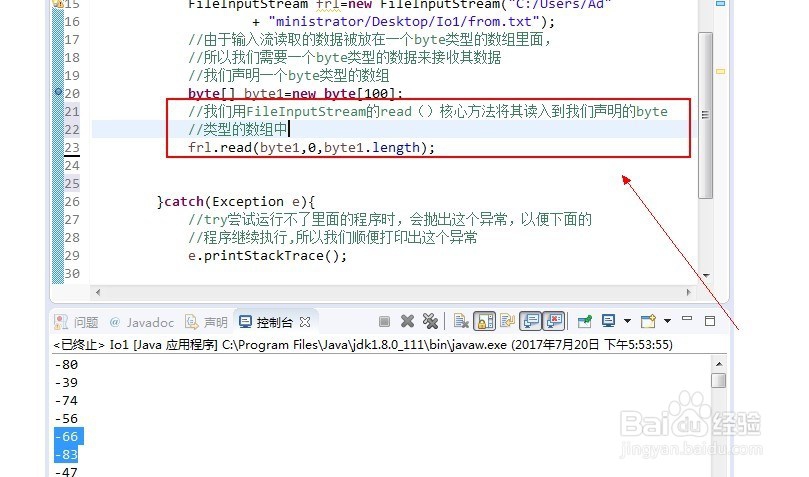
Task: Click line number 26 in the gutter
Action: 72,202
